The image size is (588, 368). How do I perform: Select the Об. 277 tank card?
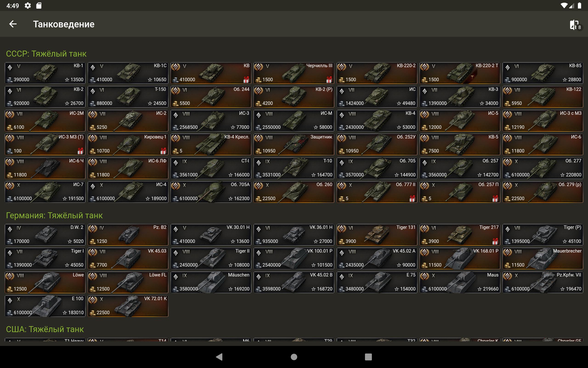pyautogui.click(x=543, y=168)
